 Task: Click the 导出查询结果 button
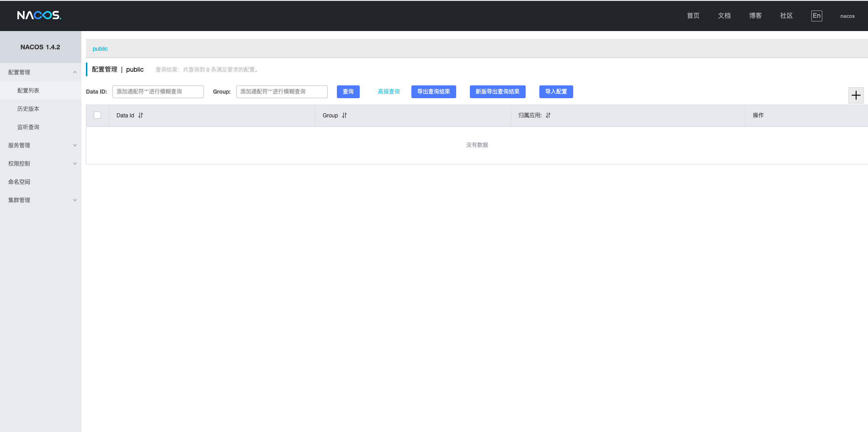[x=434, y=92]
